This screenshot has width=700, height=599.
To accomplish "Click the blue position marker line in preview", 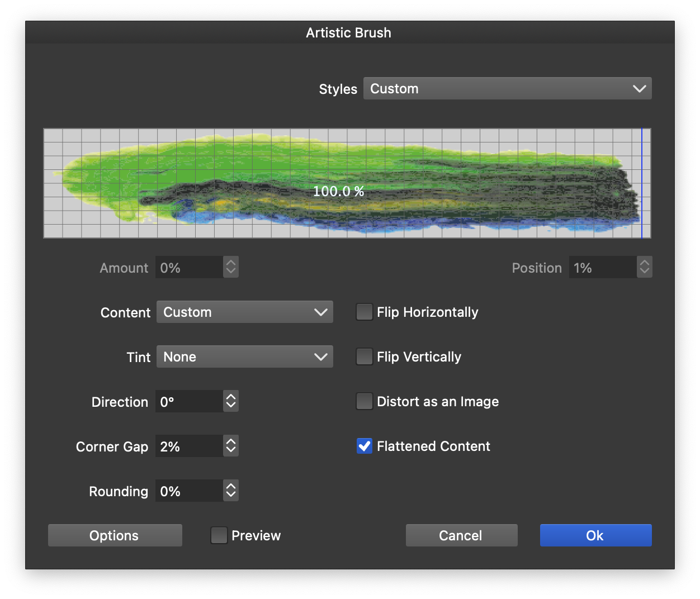I will click(642, 183).
